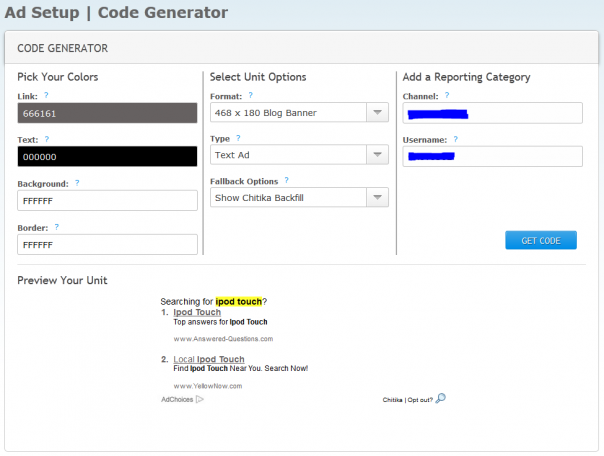Click the Chitika | Opt out? link

pyautogui.click(x=408, y=400)
